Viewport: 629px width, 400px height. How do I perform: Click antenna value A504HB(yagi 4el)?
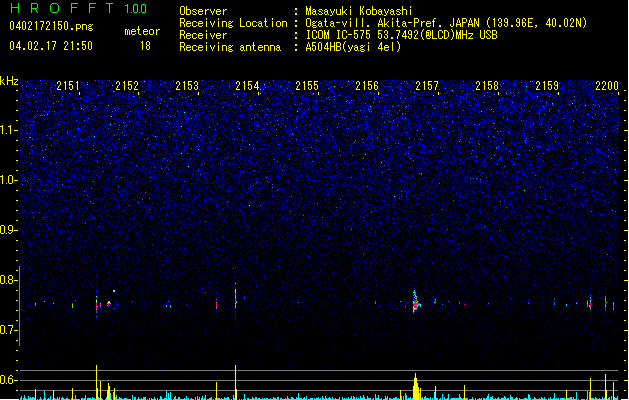(x=353, y=47)
